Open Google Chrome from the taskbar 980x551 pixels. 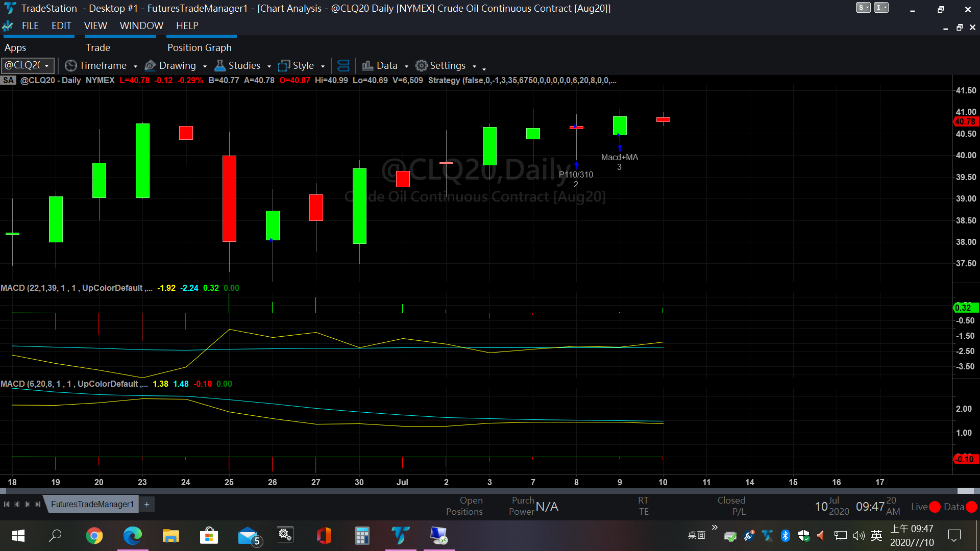tap(94, 536)
